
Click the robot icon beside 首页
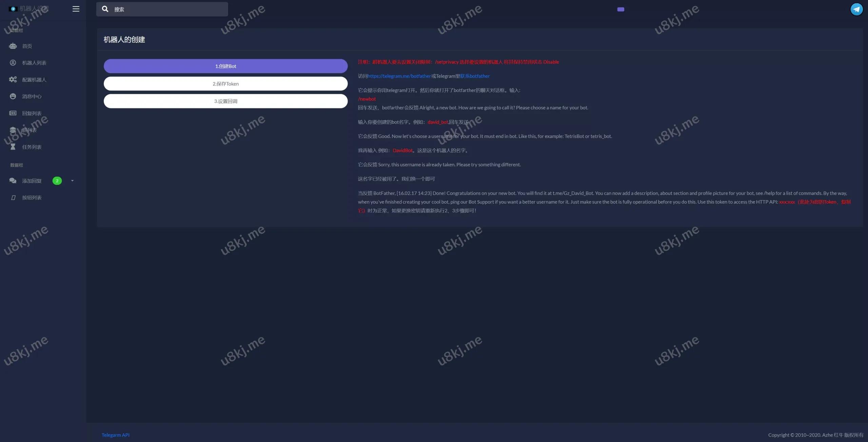point(13,46)
